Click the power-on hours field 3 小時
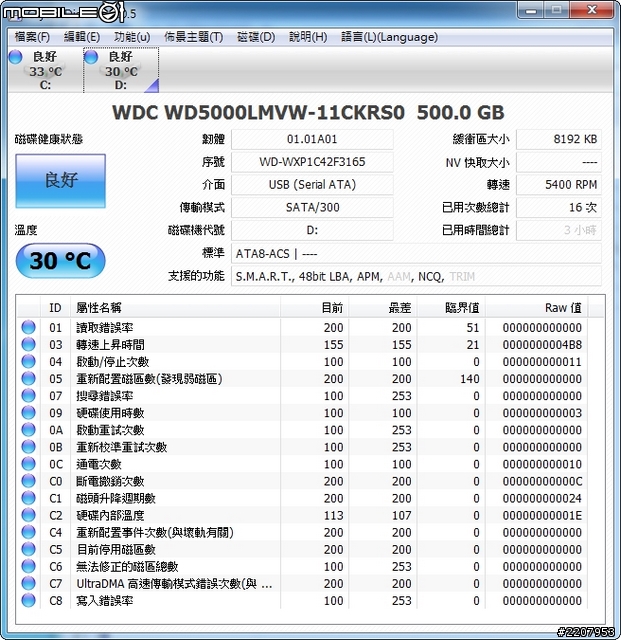 coord(559,230)
